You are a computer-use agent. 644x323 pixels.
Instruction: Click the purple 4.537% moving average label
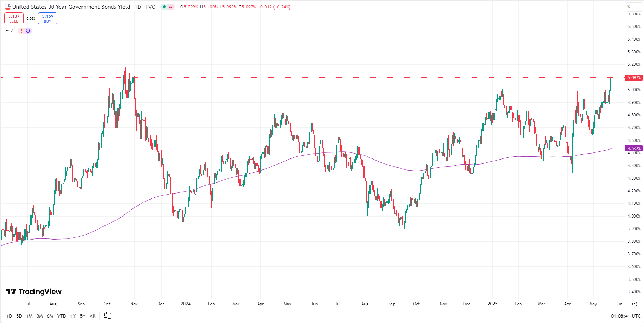(634, 149)
